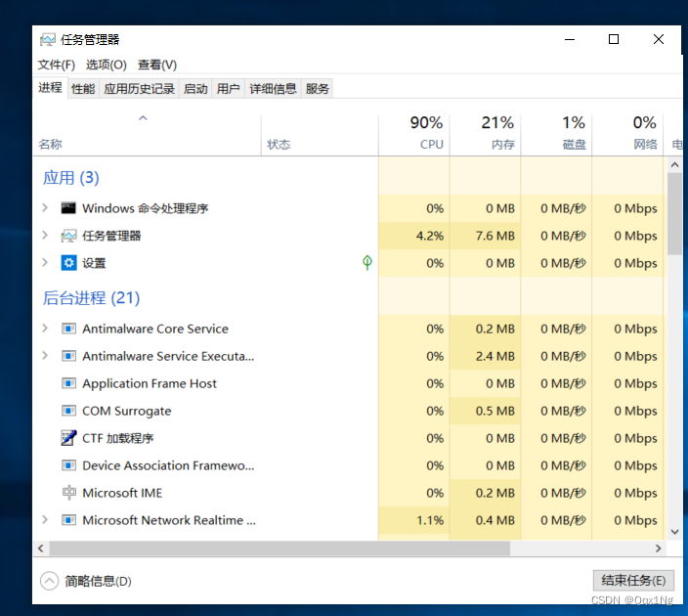Image resolution: width=688 pixels, height=616 pixels.
Task: Select the Microsoft IME process name
Action: [122, 493]
